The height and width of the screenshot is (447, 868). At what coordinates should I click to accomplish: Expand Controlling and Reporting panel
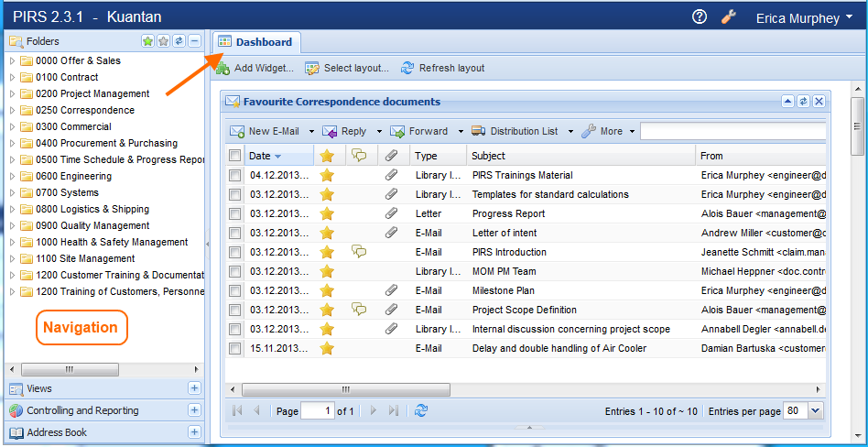point(194,410)
